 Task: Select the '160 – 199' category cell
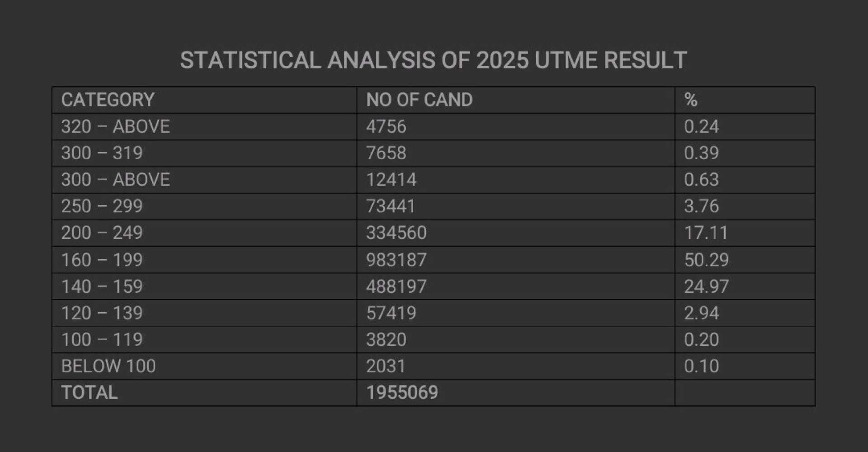pos(102,260)
